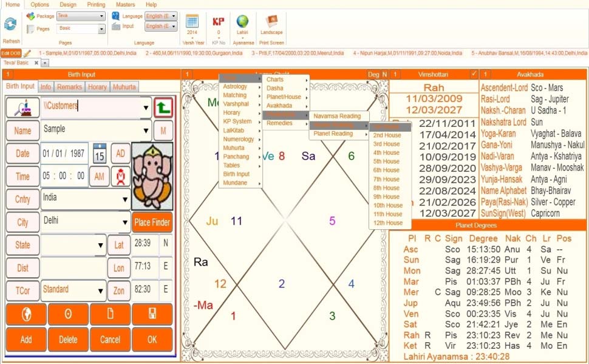The height and width of the screenshot is (364, 589).
Task: Toggle zone E direction beside 82:30
Action: click(x=166, y=289)
